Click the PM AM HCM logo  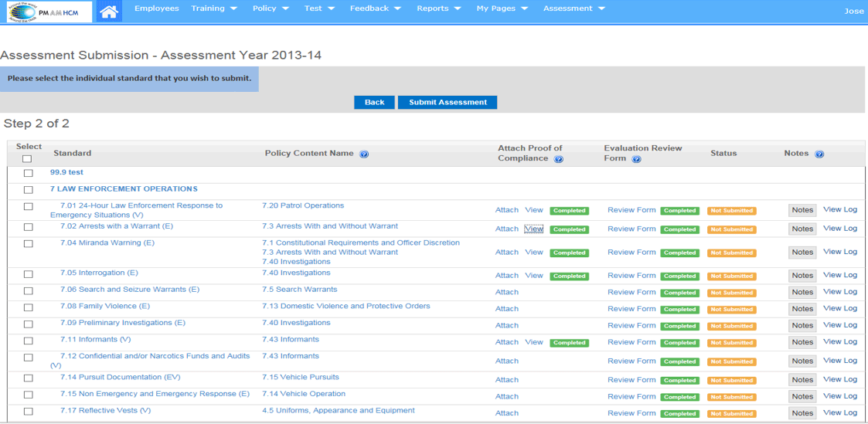click(x=49, y=12)
